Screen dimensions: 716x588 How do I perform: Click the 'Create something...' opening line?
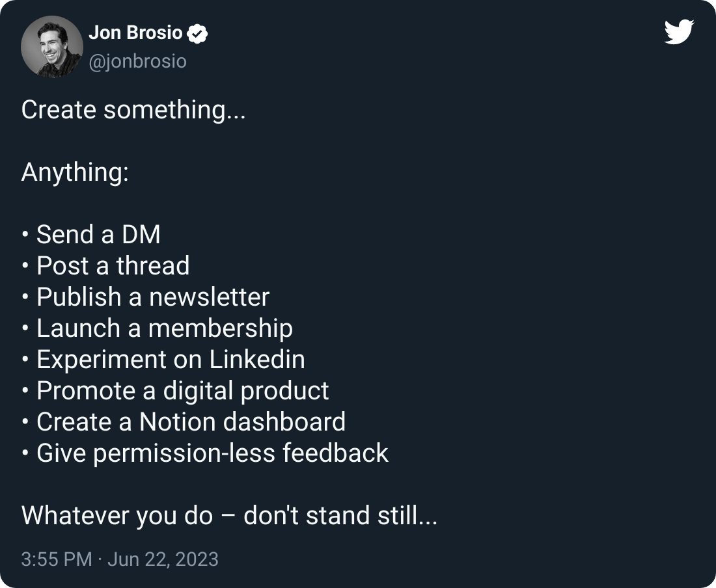pos(133,111)
